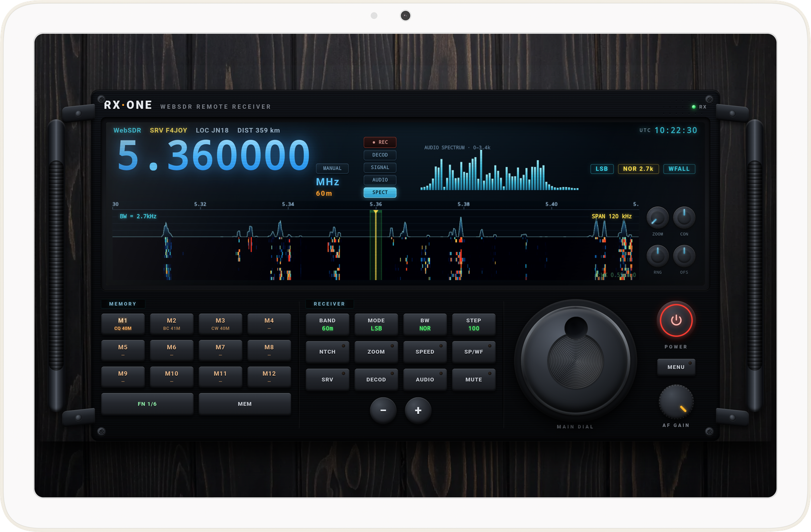Select memory slot M5
This screenshot has height=532, width=811.
point(123,351)
